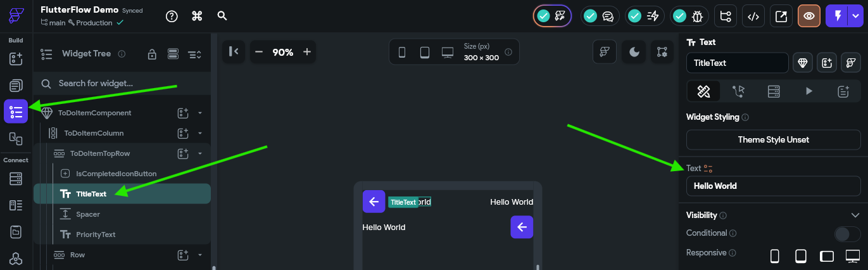Open the Add Widget panel in sidebar

point(16,59)
